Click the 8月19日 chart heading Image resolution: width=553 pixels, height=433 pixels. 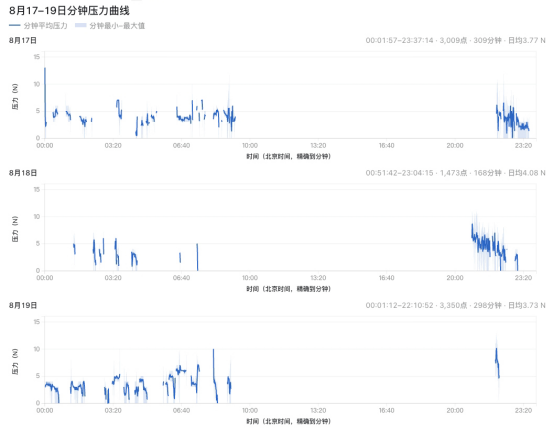(23, 305)
